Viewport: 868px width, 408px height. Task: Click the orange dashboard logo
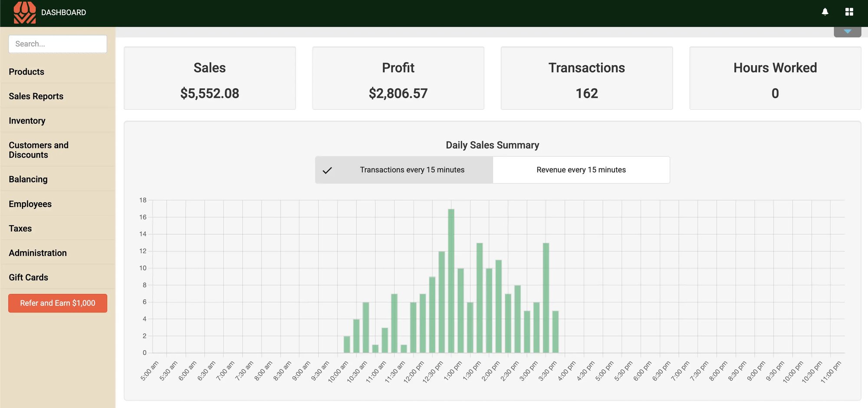24,13
